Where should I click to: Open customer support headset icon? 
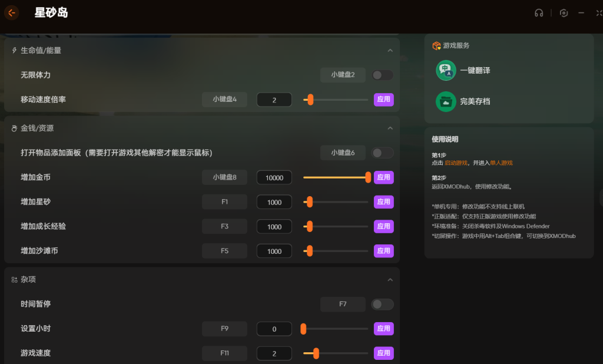(538, 13)
